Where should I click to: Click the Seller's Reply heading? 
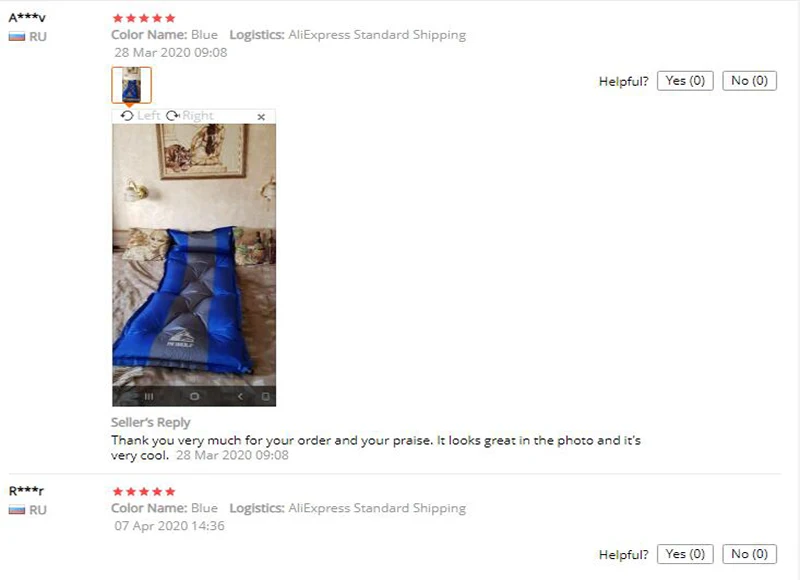click(151, 422)
